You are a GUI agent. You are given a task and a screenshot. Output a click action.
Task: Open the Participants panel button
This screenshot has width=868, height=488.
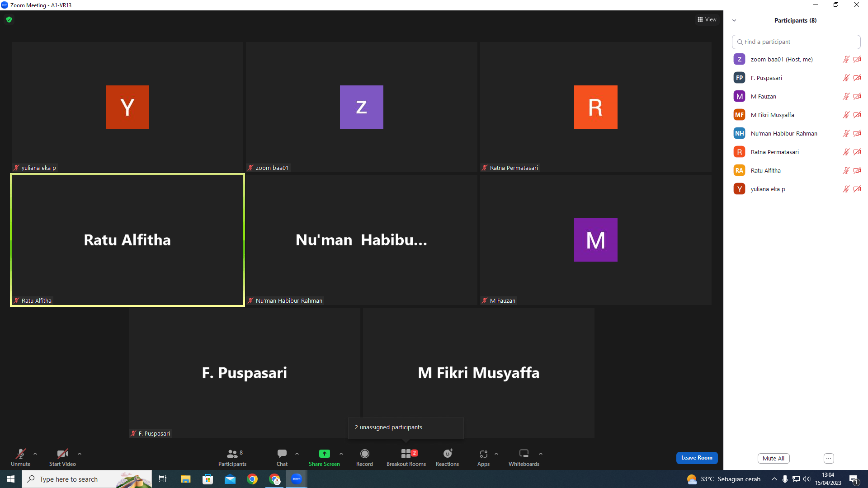[232, 457]
